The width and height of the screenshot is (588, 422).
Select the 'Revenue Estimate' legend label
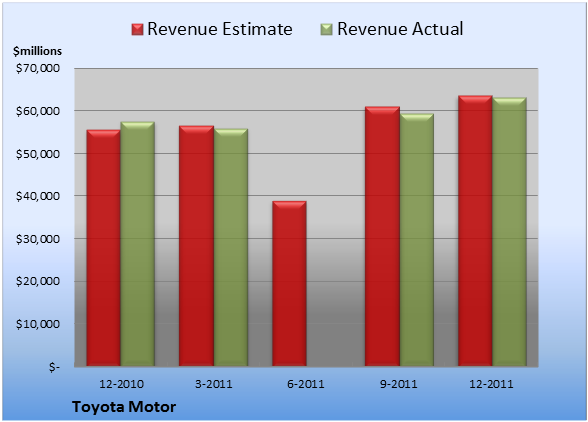[x=220, y=29]
